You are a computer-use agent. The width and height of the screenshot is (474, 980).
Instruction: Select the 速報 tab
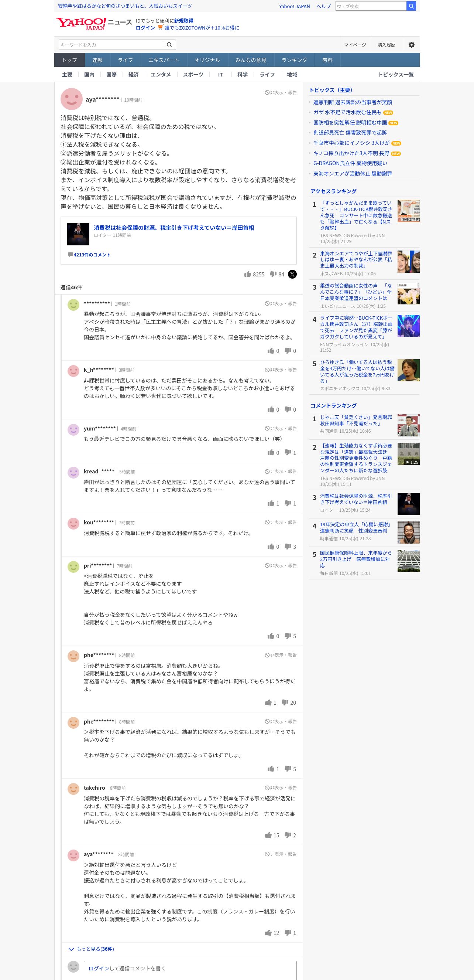[x=97, y=60]
